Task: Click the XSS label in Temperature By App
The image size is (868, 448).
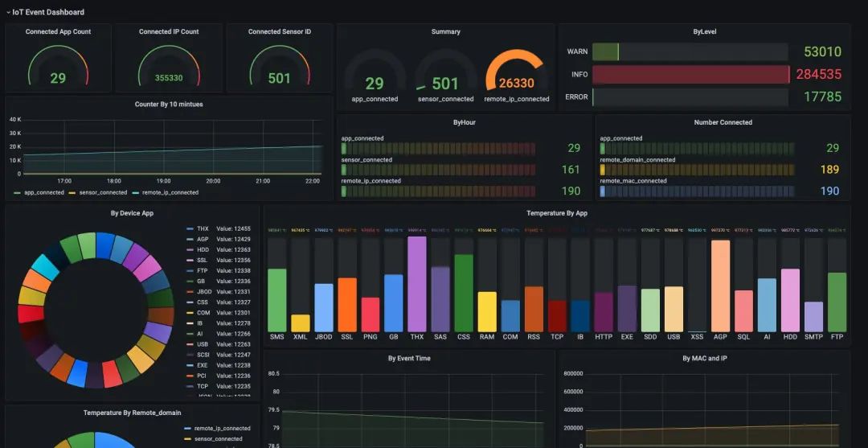Action: [697, 337]
